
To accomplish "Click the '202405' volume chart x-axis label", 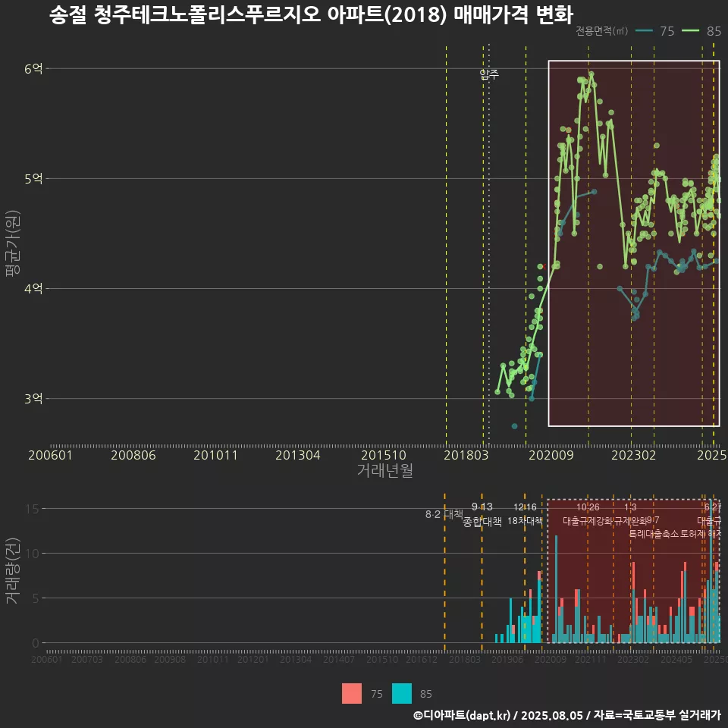I will point(676,659).
